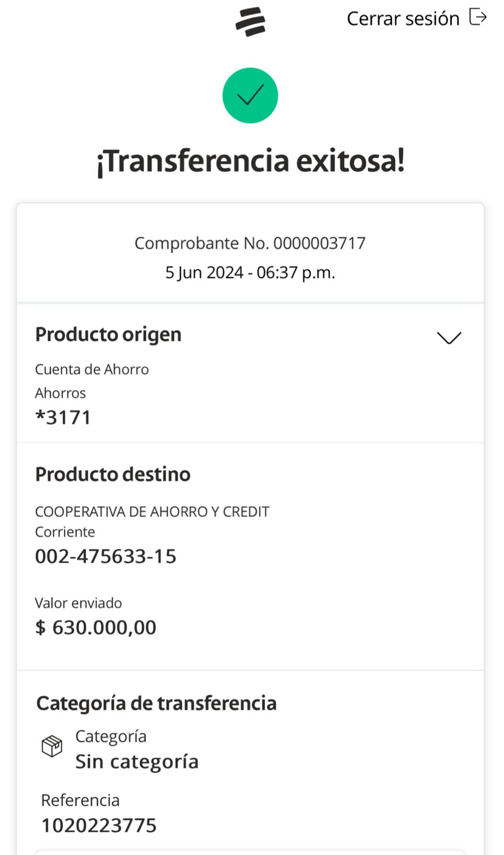Click the ¡Transferencia exitosa! title
This screenshot has width=504, height=855.
coord(250,161)
